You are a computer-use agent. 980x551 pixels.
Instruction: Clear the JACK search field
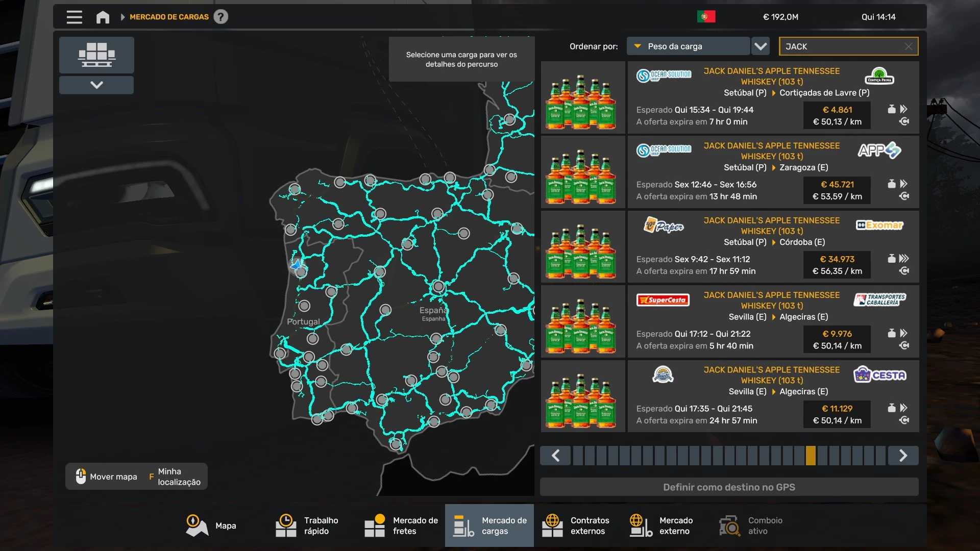pyautogui.click(x=908, y=46)
